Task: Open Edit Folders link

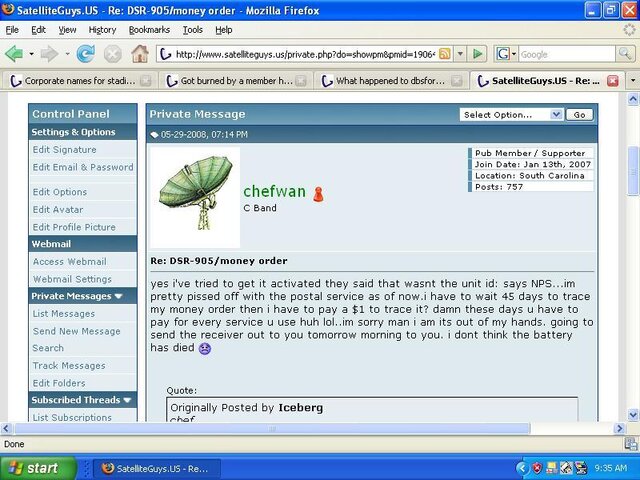Action: pyautogui.click(x=59, y=383)
